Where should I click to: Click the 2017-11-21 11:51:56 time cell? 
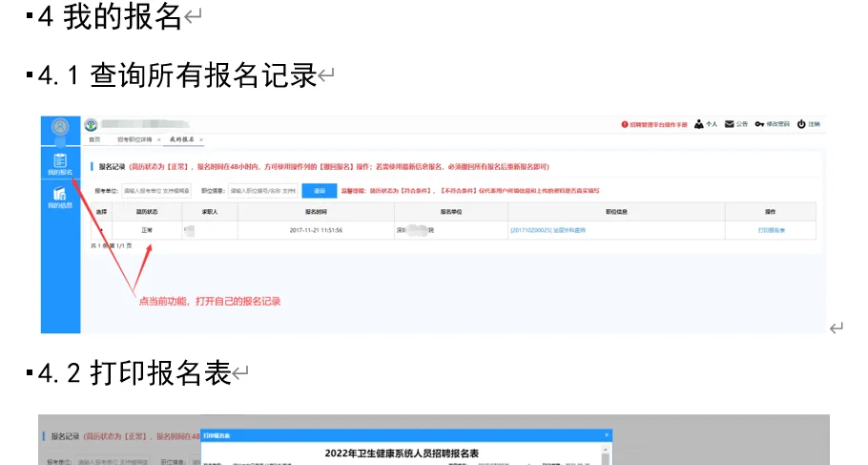[316, 230]
